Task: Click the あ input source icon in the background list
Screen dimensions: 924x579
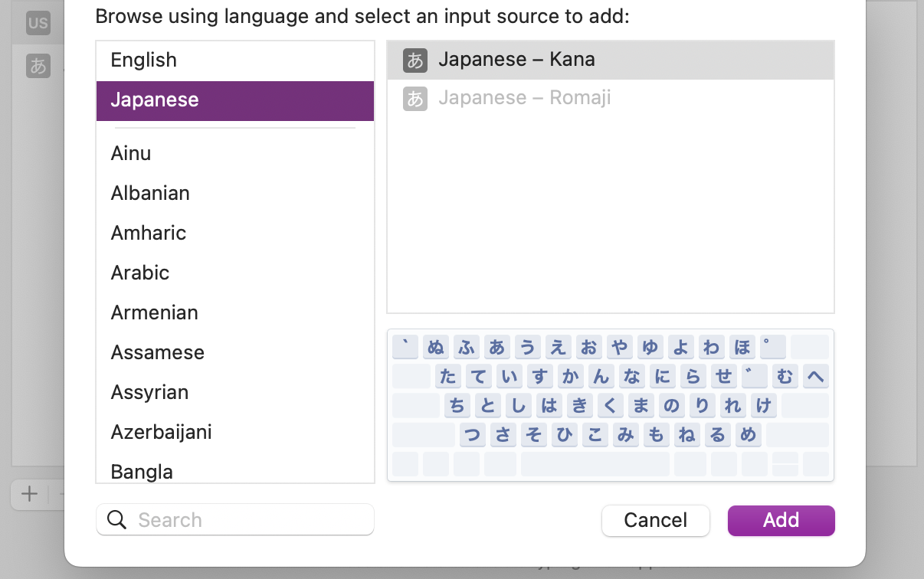Action: pos(38,65)
